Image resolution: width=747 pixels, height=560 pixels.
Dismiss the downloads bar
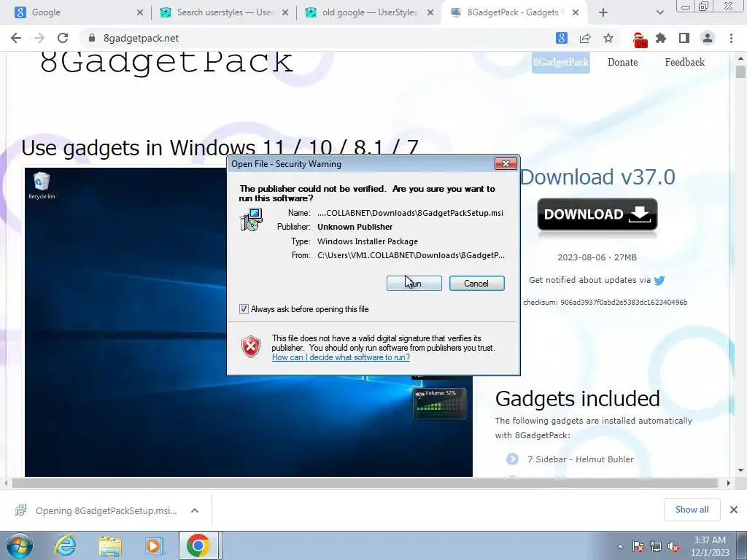[734, 510]
